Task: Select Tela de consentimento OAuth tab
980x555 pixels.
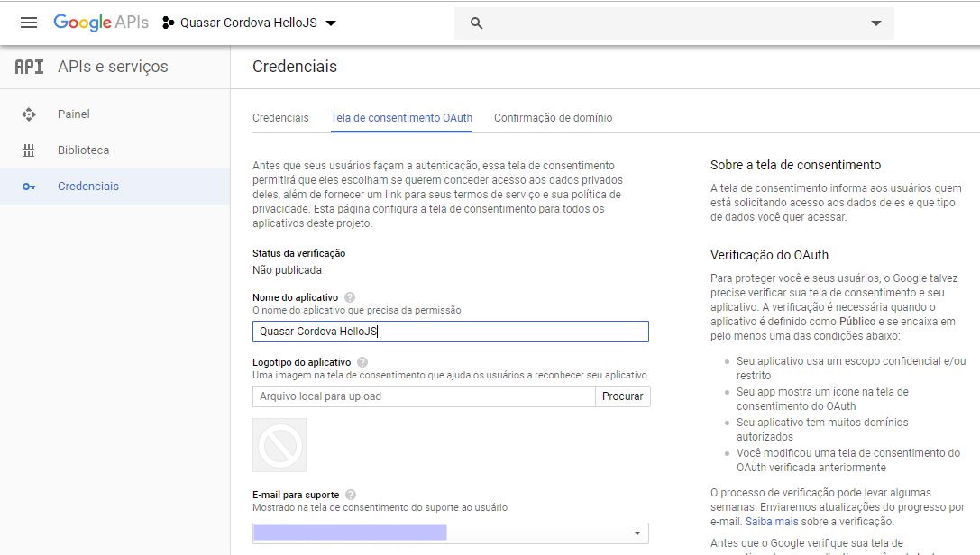Action: pos(401,118)
